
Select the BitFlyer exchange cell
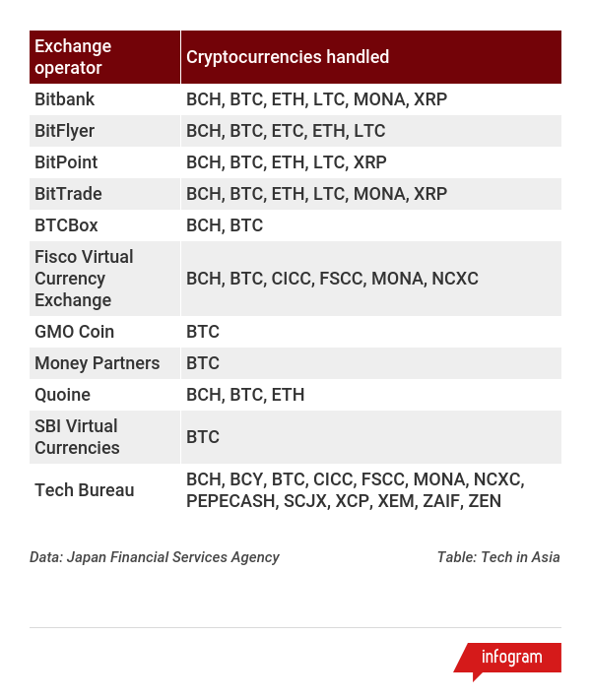click(104, 131)
